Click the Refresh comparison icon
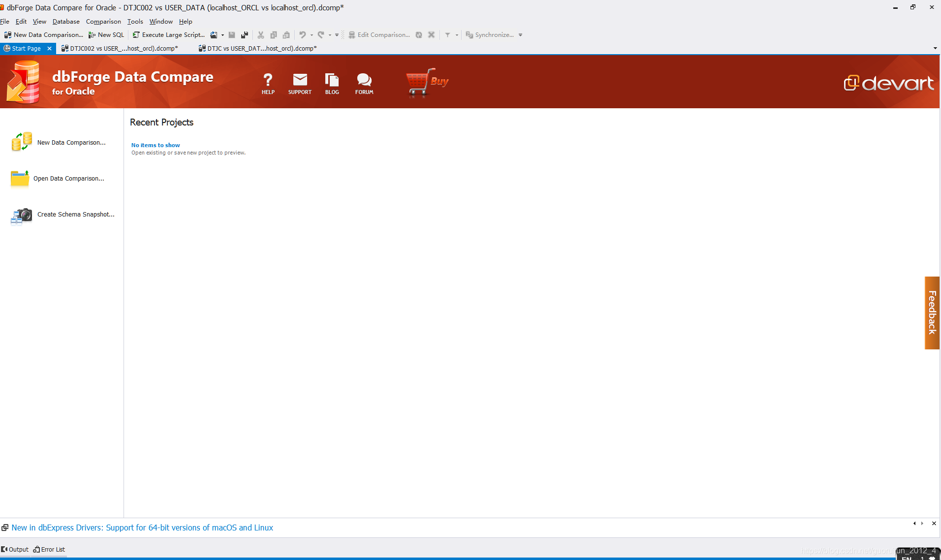The width and height of the screenshot is (941, 560). (x=419, y=35)
